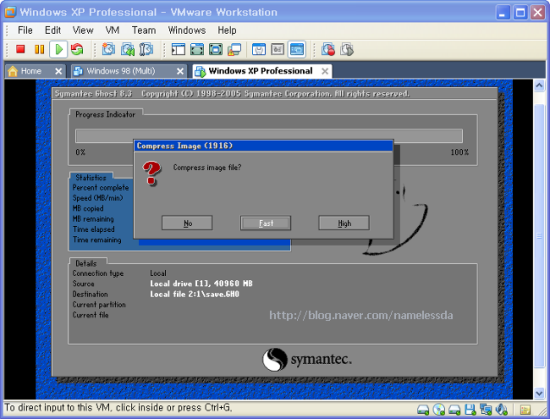Click the vertical scrollbar thumb
The height and width of the screenshot is (419, 550).
[539, 236]
